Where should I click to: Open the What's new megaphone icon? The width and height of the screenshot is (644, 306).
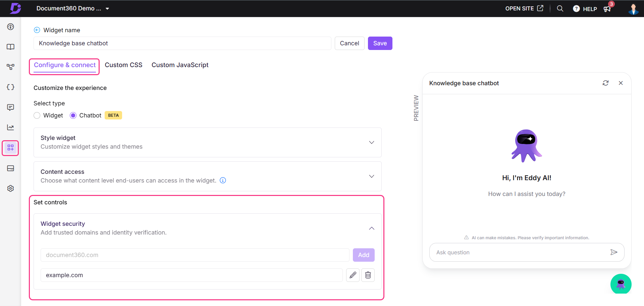pyautogui.click(x=607, y=9)
